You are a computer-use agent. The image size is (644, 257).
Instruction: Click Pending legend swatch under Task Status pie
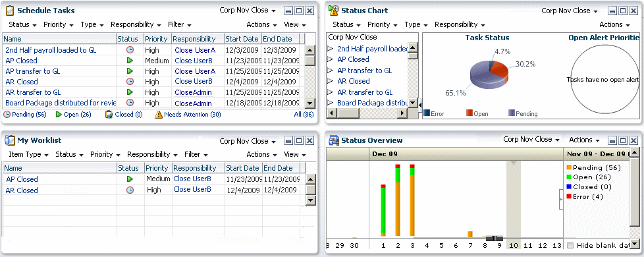click(512, 113)
